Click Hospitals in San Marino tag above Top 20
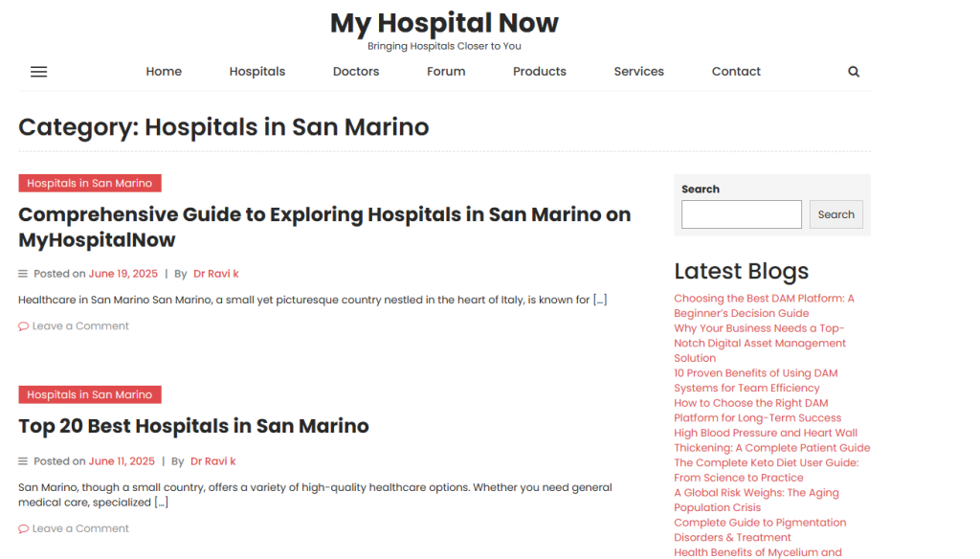Viewport: 980px width, 559px height. (x=90, y=394)
